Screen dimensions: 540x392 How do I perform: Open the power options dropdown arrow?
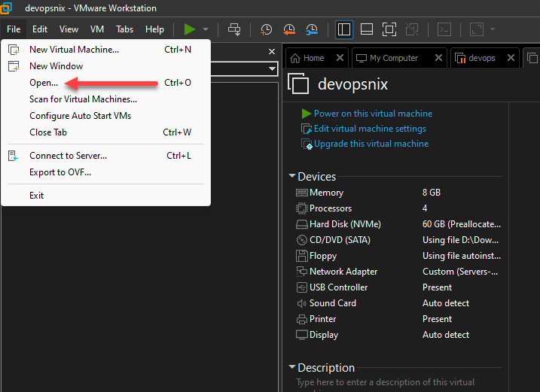pyautogui.click(x=206, y=29)
